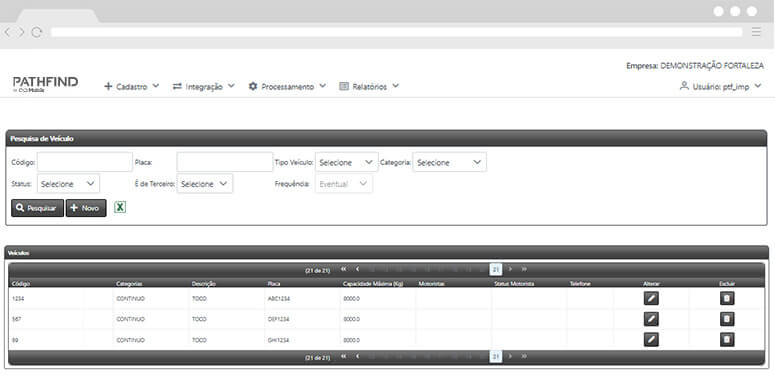Click plate cell ABC1234
The height and width of the screenshot is (390, 775).
click(278, 299)
